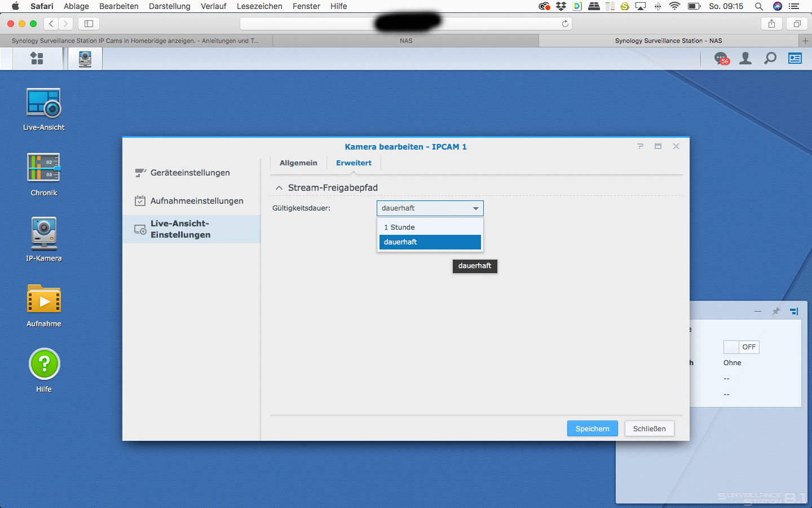Click the search magnifier in Surveillance Station toolbar

[770, 59]
